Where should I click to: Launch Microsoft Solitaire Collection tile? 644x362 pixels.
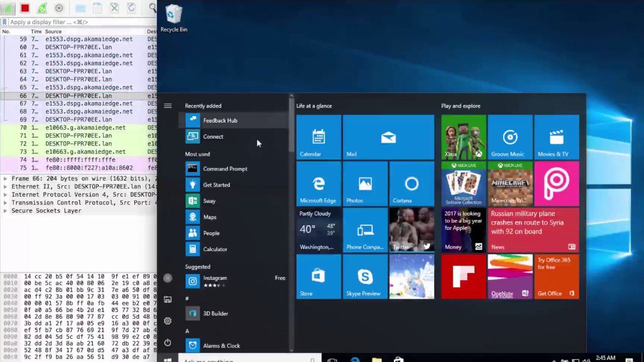[463, 184]
